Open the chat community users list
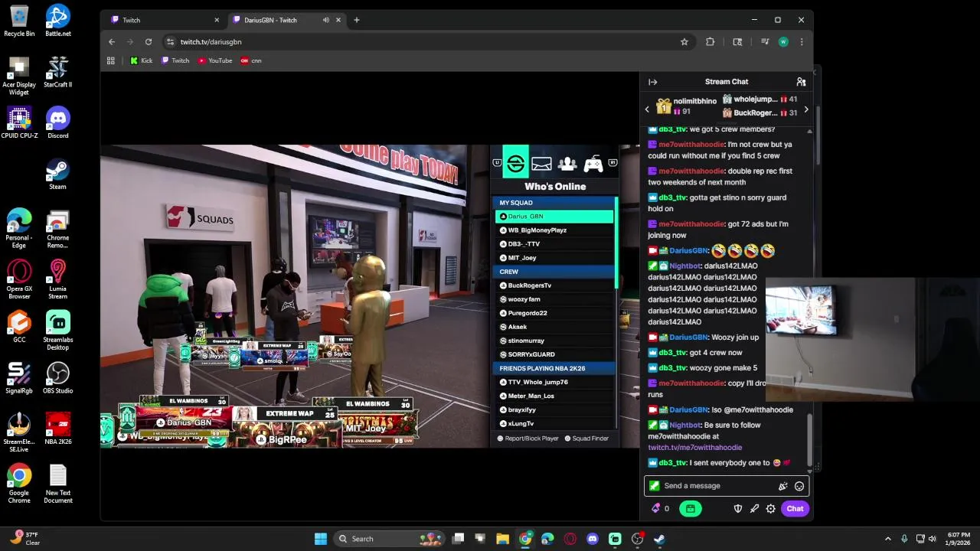The image size is (980, 551). 801,82
